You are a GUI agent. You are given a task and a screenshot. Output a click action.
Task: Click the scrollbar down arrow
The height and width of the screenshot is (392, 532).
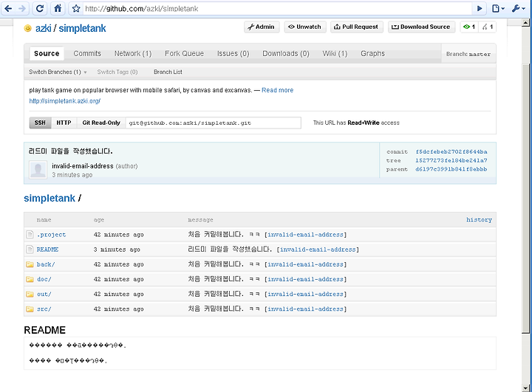525,388
